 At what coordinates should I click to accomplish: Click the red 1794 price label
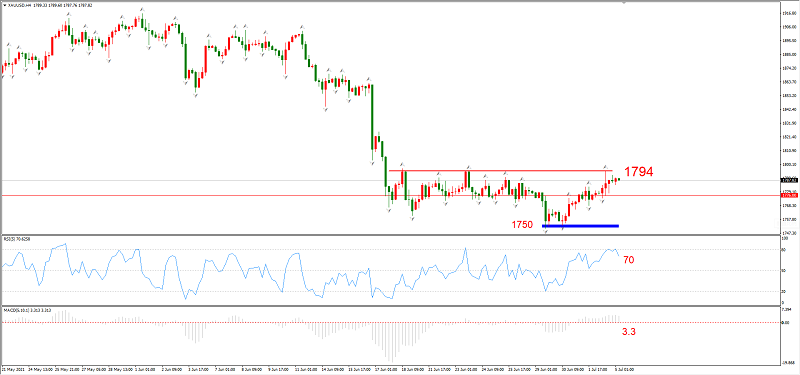click(639, 172)
